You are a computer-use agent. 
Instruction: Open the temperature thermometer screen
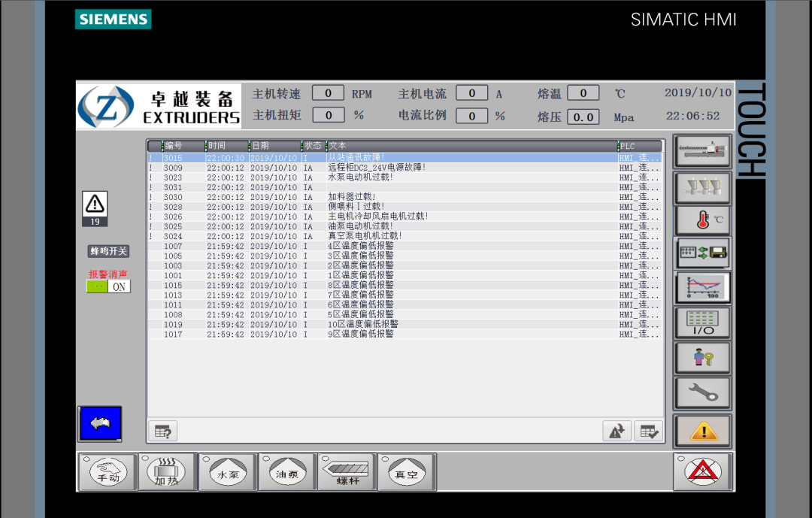point(702,220)
